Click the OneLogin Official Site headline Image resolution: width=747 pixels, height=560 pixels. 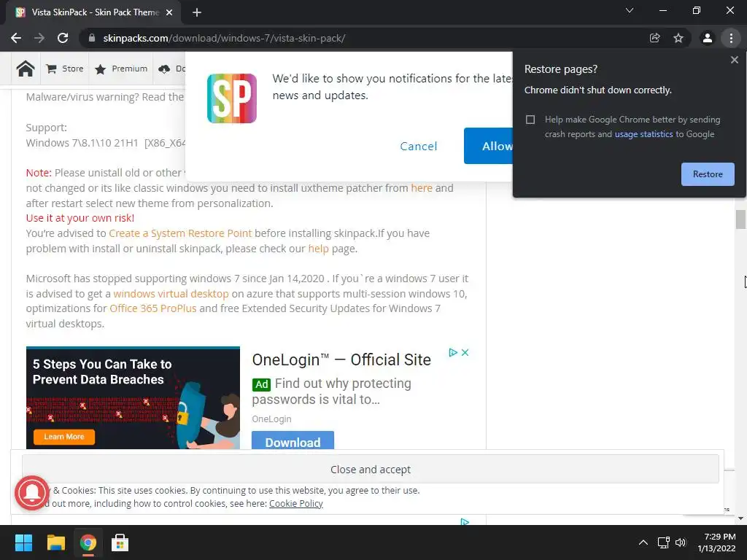click(x=341, y=360)
